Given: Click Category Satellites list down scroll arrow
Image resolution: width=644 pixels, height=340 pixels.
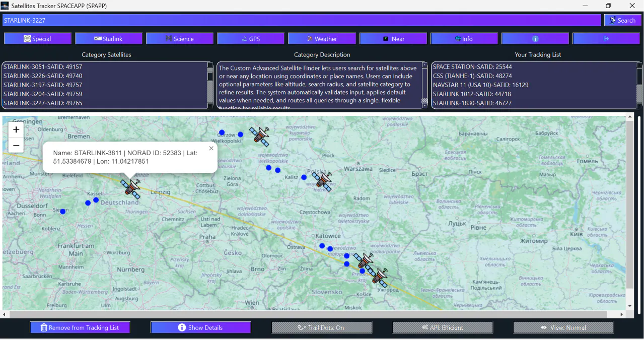Looking at the screenshot, I should (210, 106).
